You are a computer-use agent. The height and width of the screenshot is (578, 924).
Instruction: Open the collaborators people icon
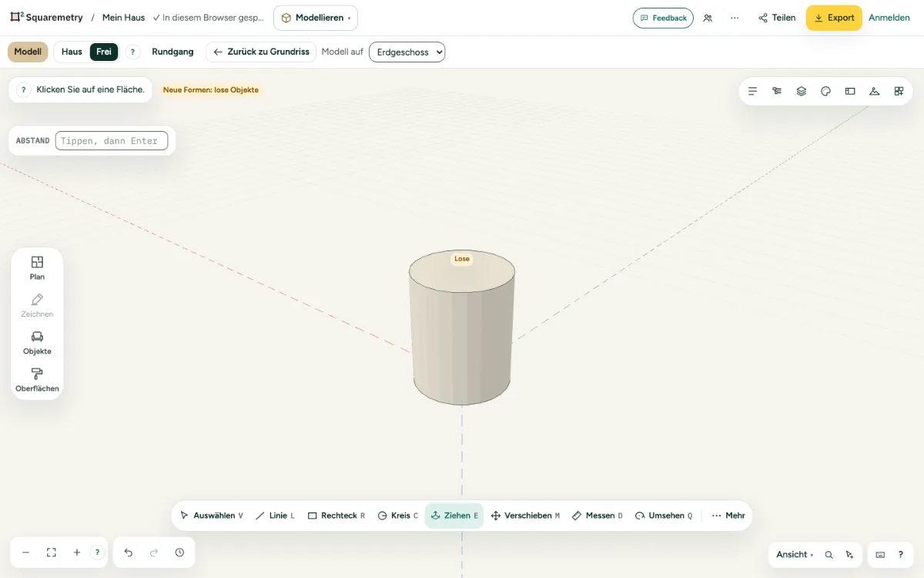[708, 18]
